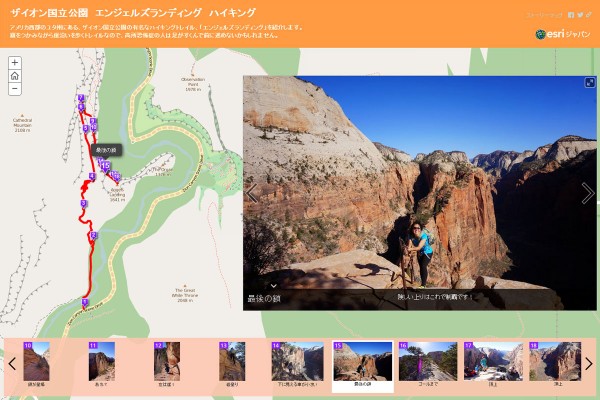Open the Esri Japan logo link
Image resolution: width=600 pixels, height=400 pixels.
(562, 34)
